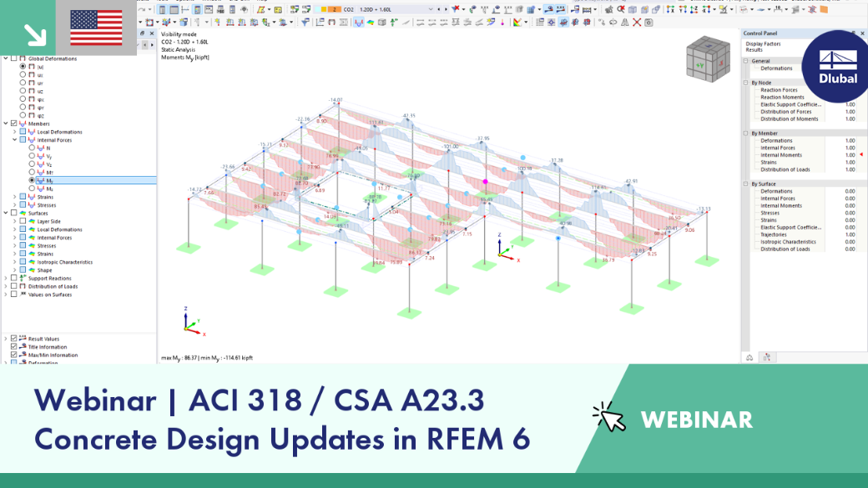Click the max My / min My info text
The height and width of the screenshot is (488, 868).
point(207,358)
